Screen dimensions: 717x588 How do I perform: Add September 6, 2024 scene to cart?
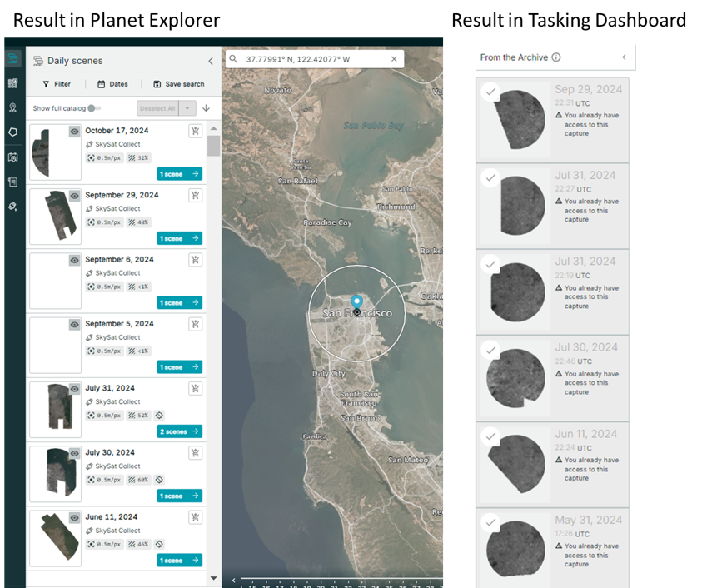[195, 260]
